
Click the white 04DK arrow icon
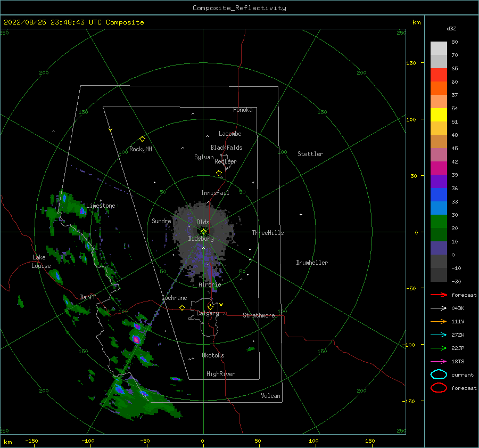439,308
